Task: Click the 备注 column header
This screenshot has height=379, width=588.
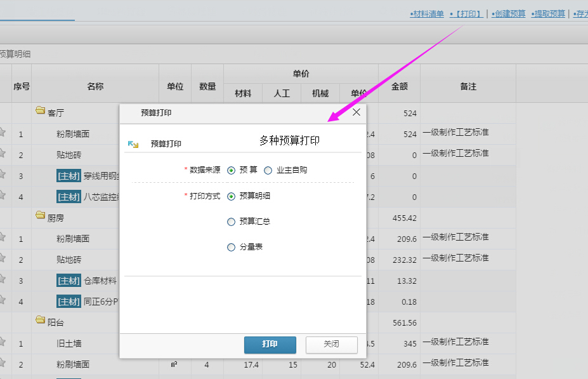Action: pos(467,86)
